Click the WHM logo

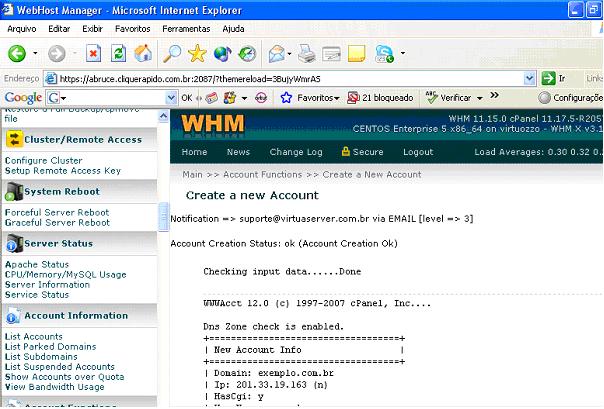tap(213, 125)
